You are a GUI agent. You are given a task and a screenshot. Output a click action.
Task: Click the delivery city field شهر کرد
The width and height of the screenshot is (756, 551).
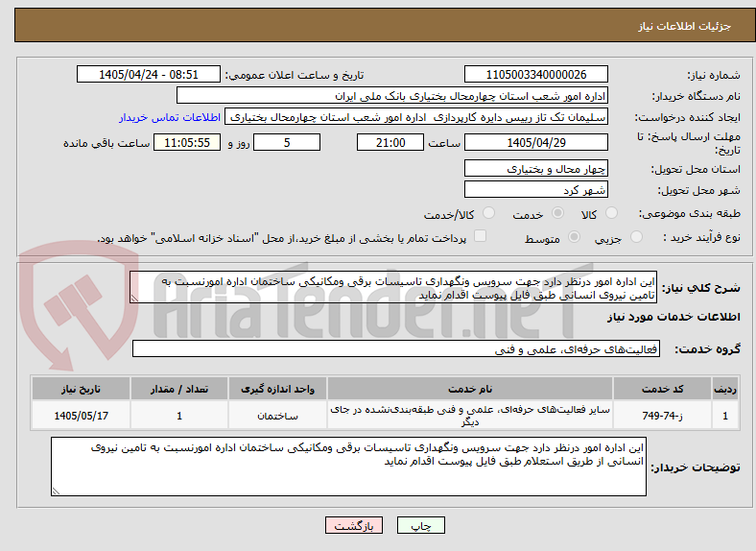[535, 190]
